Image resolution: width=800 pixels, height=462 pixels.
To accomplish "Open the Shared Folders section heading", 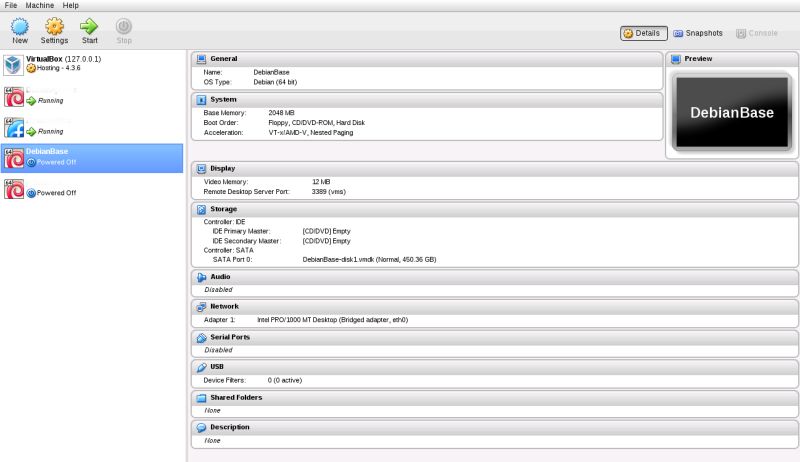I will (236, 397).
